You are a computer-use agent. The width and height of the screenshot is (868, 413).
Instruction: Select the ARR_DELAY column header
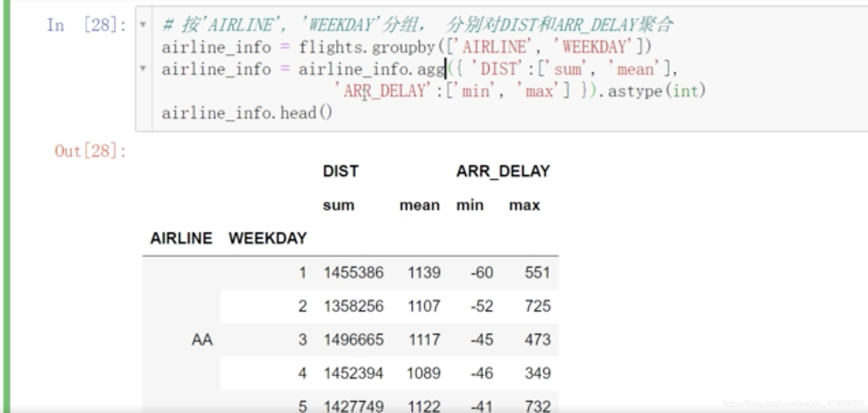503,171
